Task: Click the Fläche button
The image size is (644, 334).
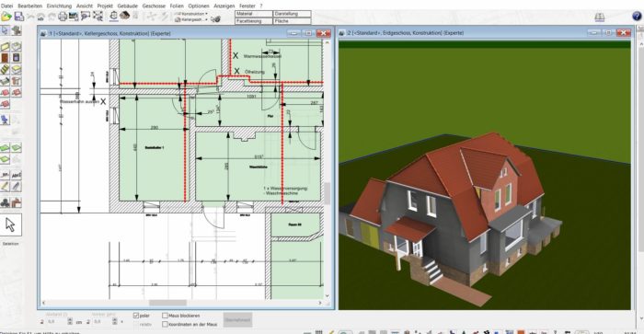Action: pos(292,21)
